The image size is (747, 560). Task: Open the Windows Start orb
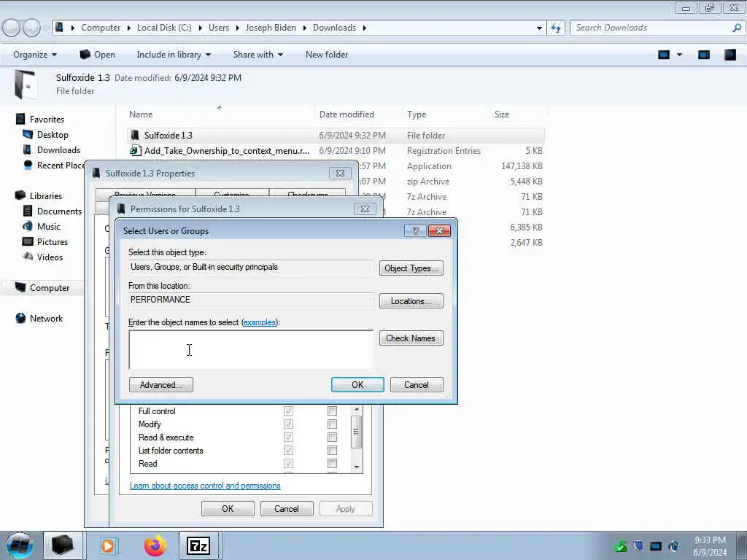(x=20, y=545)
